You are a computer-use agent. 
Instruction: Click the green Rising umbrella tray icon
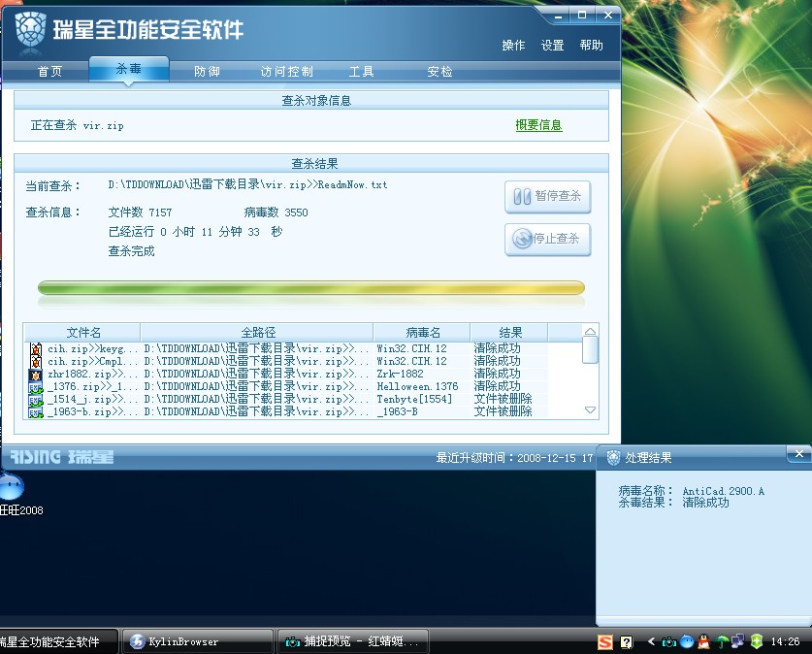(721, 642)
